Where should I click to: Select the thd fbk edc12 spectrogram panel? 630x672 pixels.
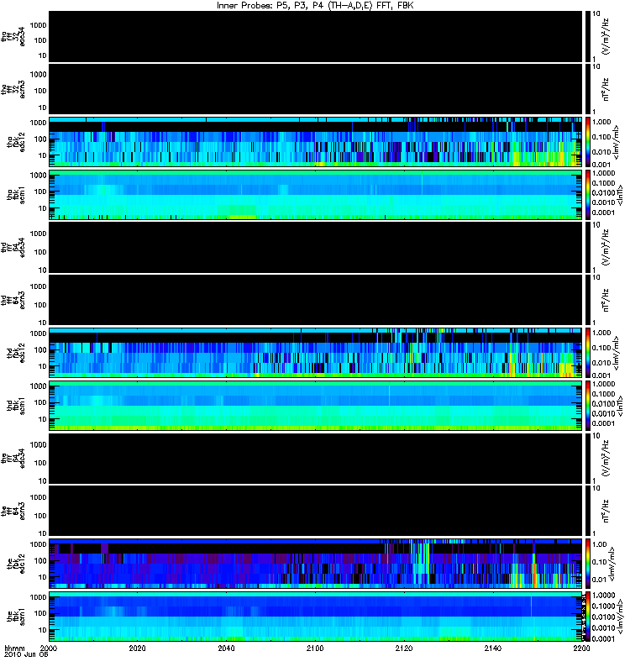click(x=316, y=353)
